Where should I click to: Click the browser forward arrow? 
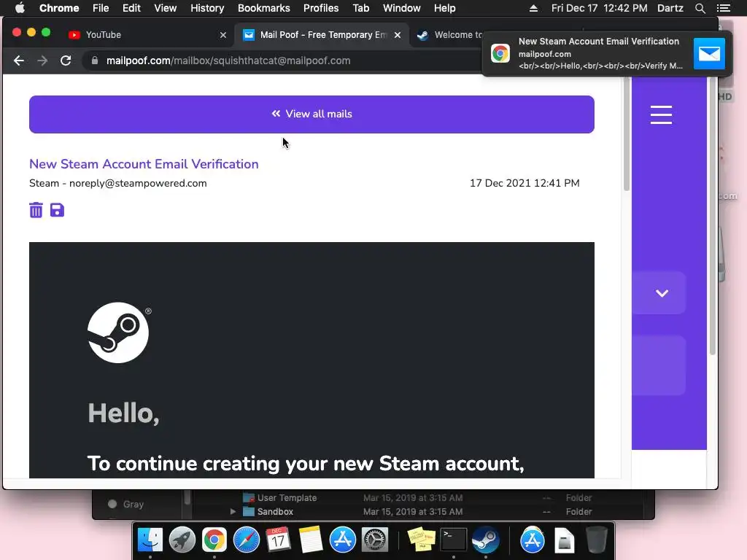tap(42, 61)
